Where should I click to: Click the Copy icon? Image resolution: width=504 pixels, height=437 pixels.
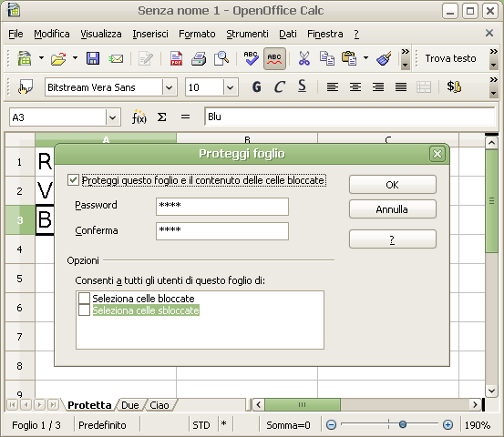point(327,58)
